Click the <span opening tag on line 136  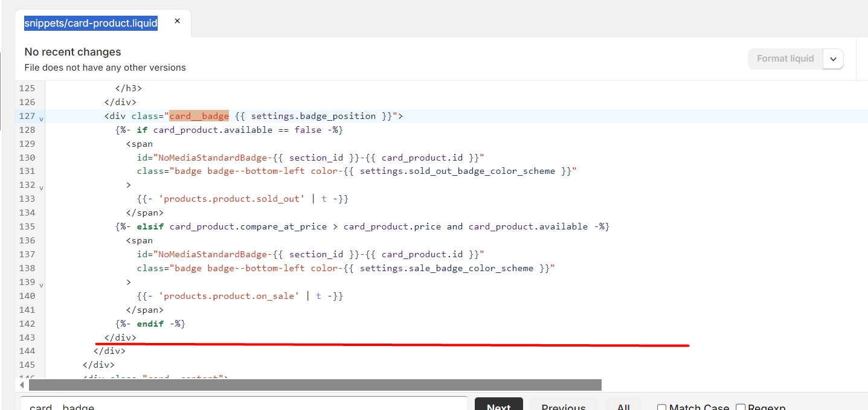point(140,240)
